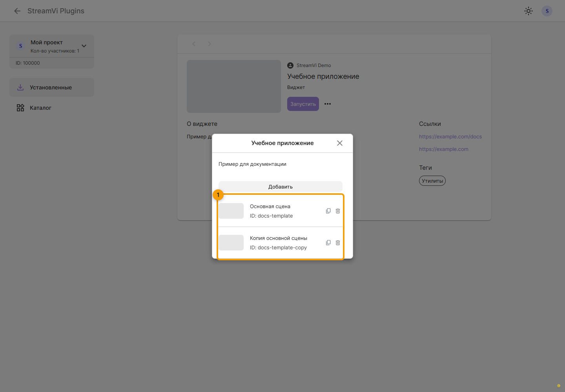This screenshot has width=565, height=392.
Task: Open the user avatar S menu
Action: point(547,11)
